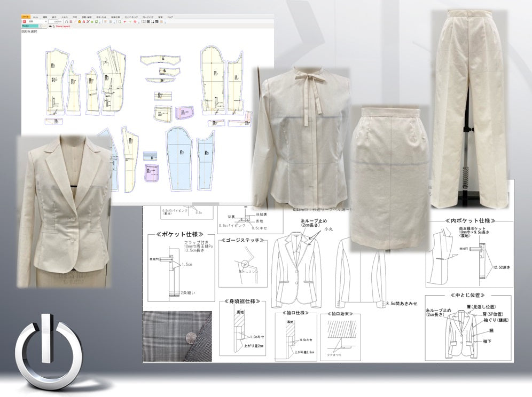Expand the line style dropdown near the file icon

click(46, 22)
